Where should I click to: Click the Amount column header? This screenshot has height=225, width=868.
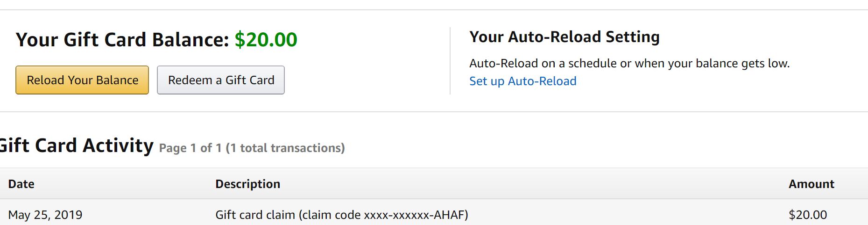click(811, 184)
